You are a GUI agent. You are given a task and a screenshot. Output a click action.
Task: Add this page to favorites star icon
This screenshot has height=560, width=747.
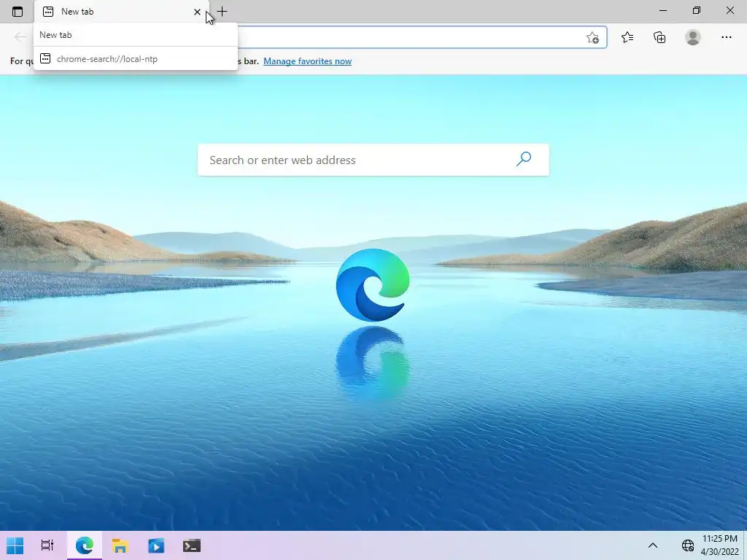pos(592,37)
